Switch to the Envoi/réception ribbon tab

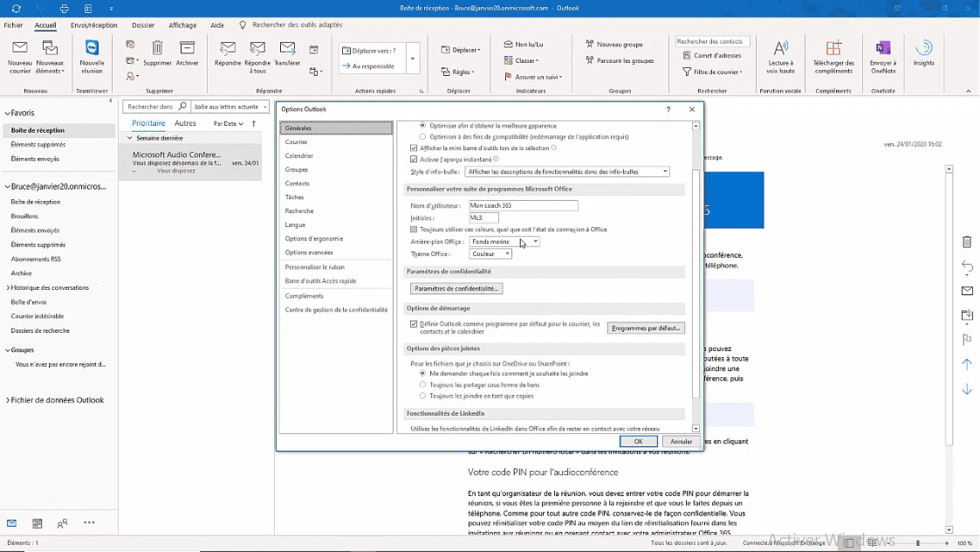(x=93, y=24)
